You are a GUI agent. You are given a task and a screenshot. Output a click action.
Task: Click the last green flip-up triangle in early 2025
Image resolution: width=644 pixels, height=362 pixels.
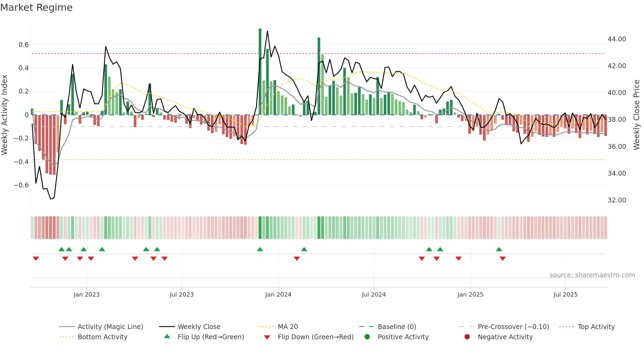pos(499,249)
